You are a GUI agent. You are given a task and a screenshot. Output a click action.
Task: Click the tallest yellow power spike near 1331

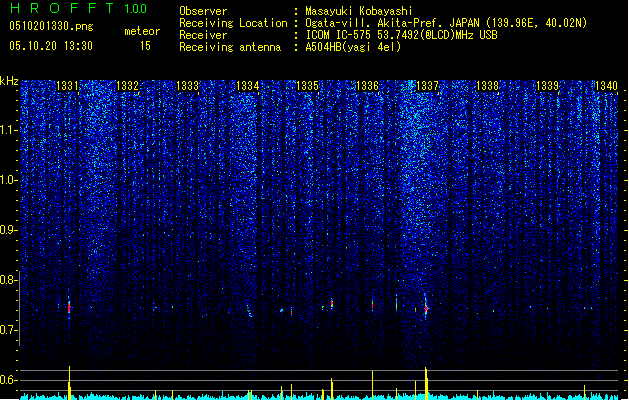pyautogui.click(x=69, y=383)
